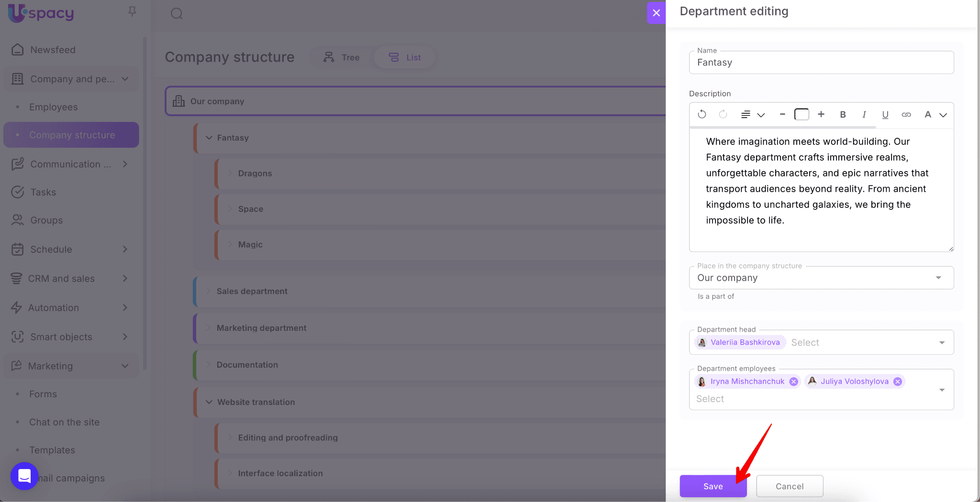
Task: Insert a link using the link icon
Action: (x=906, y=115)
